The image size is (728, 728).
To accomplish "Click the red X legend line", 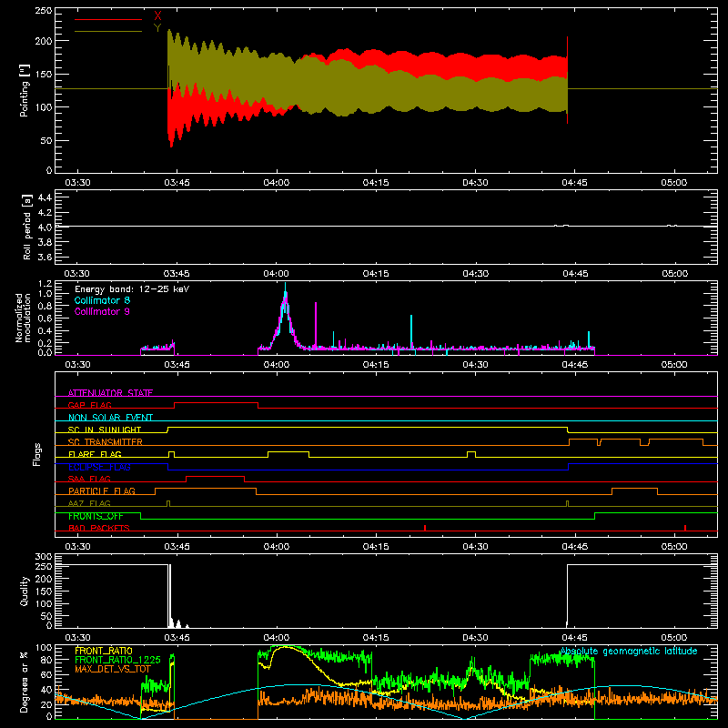I will (108, 19).
